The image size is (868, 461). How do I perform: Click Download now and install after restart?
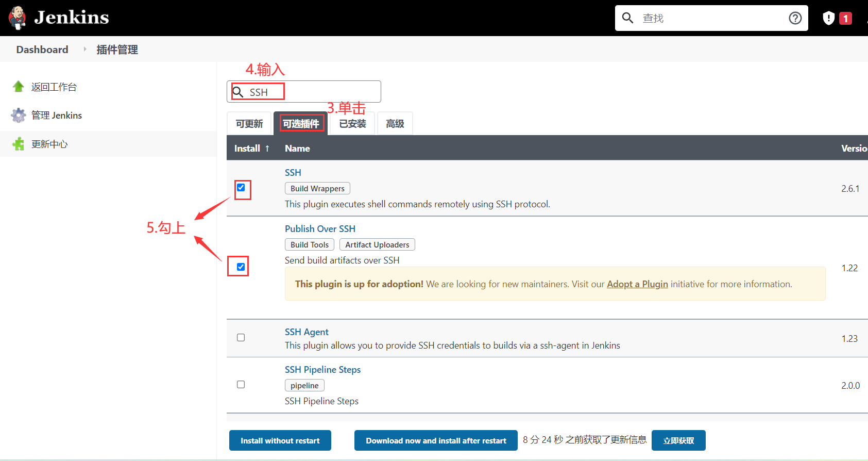pos(436,440)
